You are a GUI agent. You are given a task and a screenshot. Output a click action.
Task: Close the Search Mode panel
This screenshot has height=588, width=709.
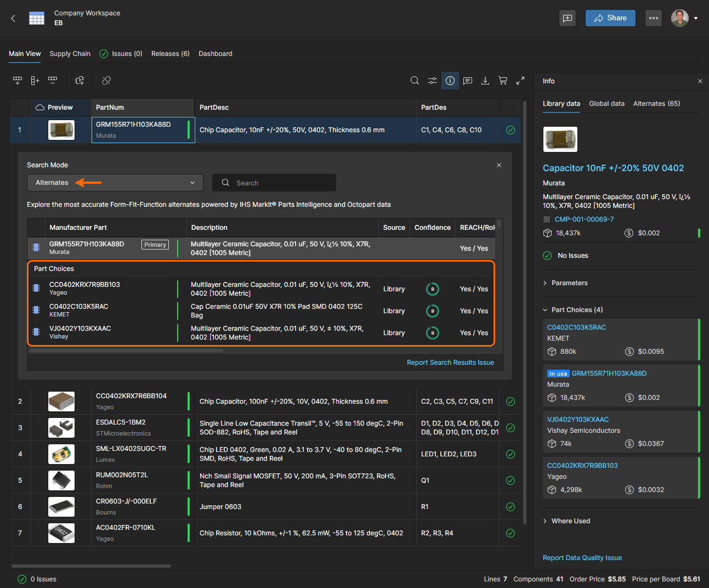[x=499, y=165]
